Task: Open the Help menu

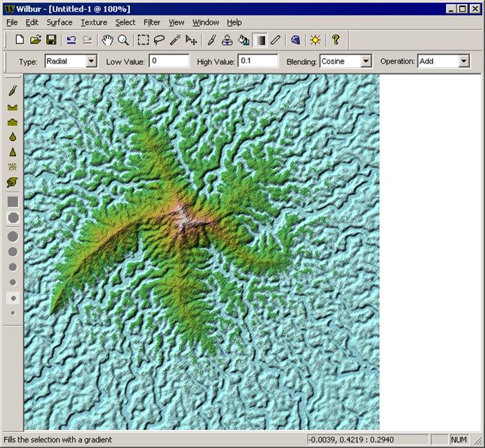Action: coord(234,22)
